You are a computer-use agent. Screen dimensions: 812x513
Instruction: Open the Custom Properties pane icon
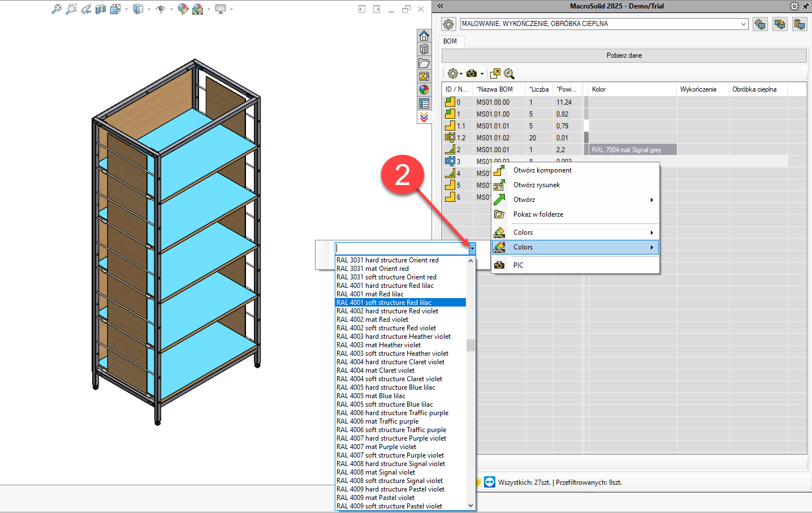(x=424, y=104)
